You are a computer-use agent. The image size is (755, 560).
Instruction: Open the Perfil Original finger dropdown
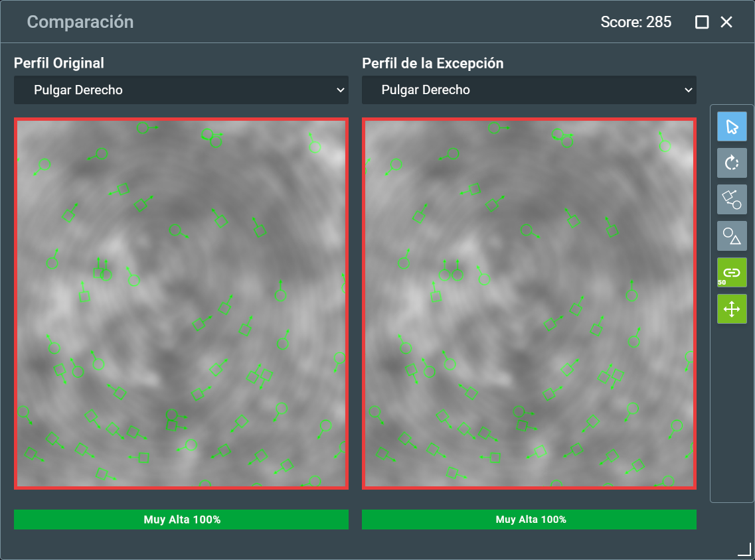[x=181, y=90]
